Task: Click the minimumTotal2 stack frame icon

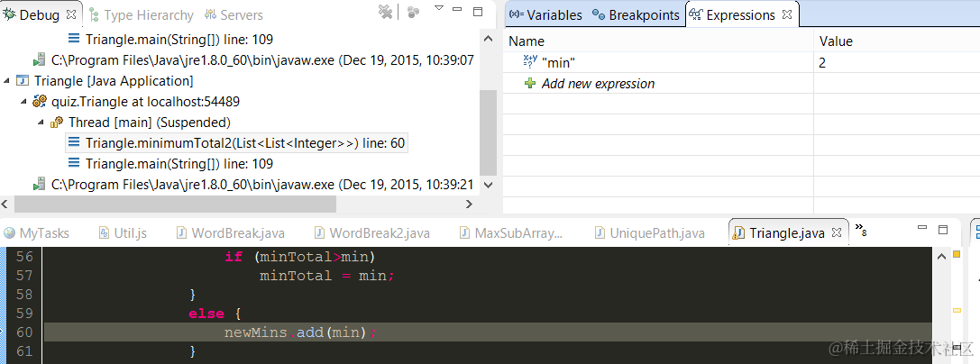Action: pyautogui.click(x=74, y=143)
